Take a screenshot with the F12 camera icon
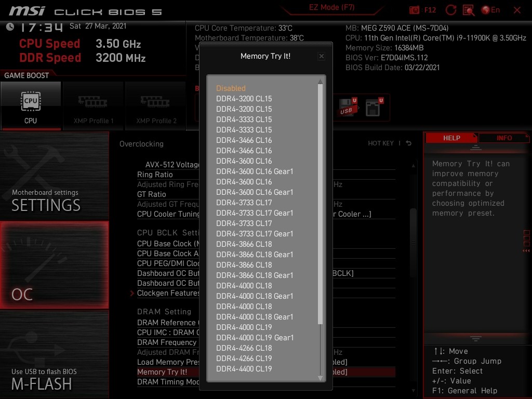The image size is (532, 399). 415,10
